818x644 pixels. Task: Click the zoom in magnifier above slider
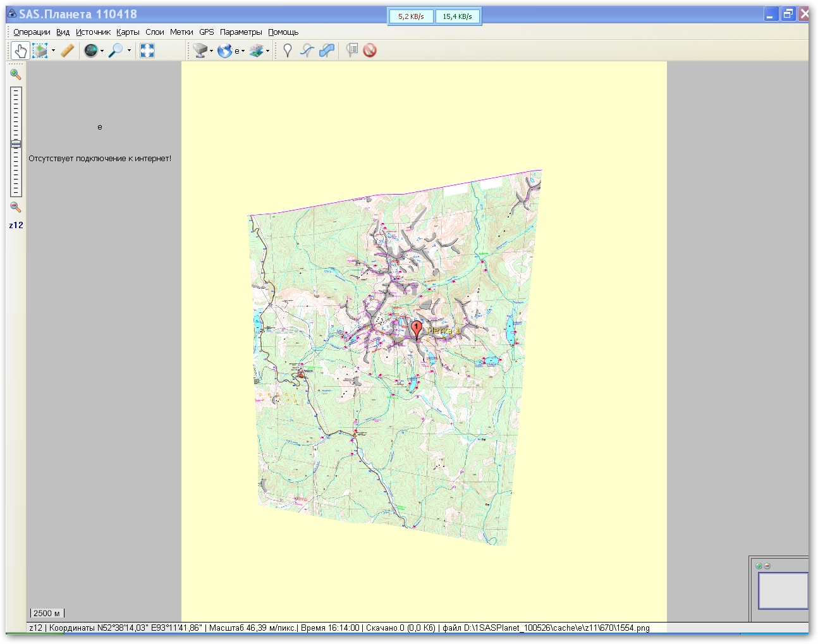tap(16, 74)
